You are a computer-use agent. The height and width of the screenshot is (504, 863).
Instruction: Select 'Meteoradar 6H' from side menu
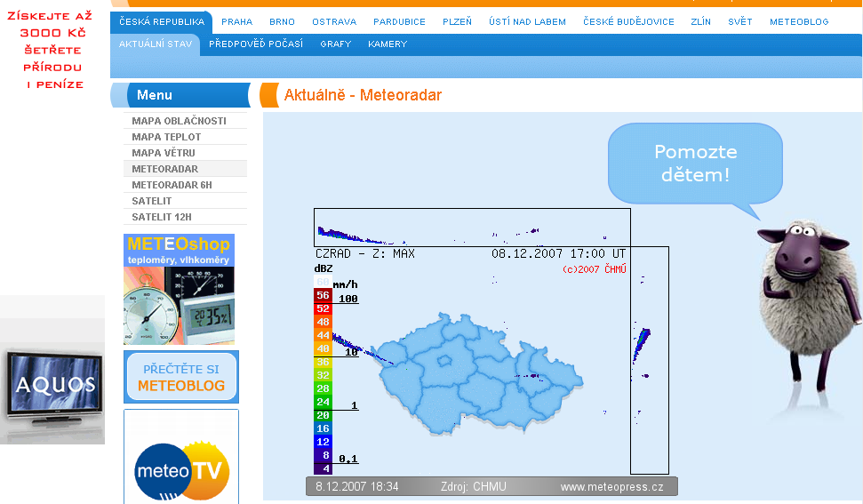172,185
